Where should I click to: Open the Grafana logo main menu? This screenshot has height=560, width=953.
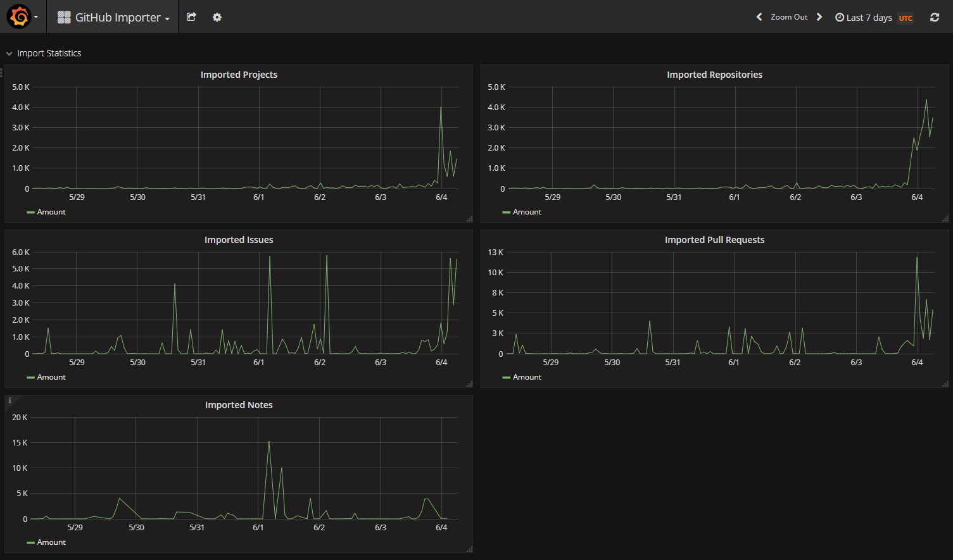tap(20, 17)
